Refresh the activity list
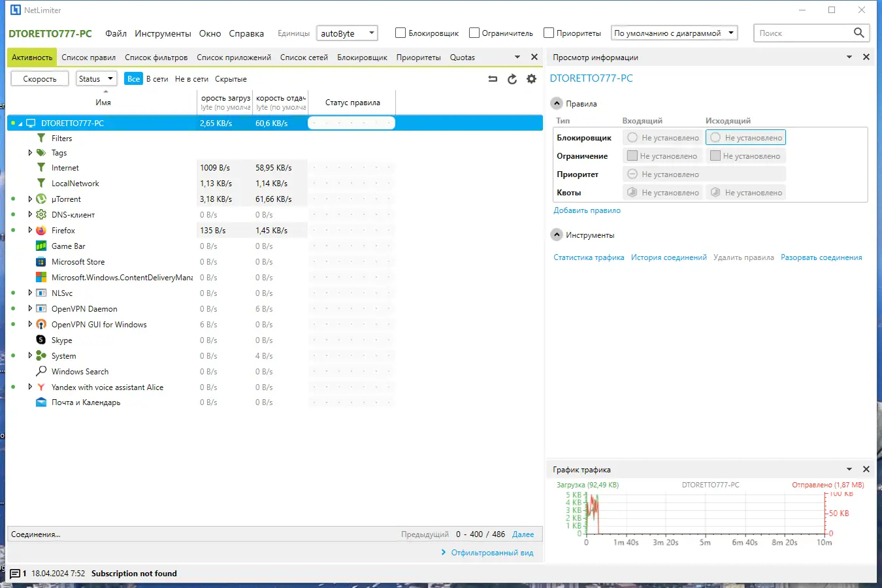The width and height of the screenshot is (882, 588). [512, 78]
